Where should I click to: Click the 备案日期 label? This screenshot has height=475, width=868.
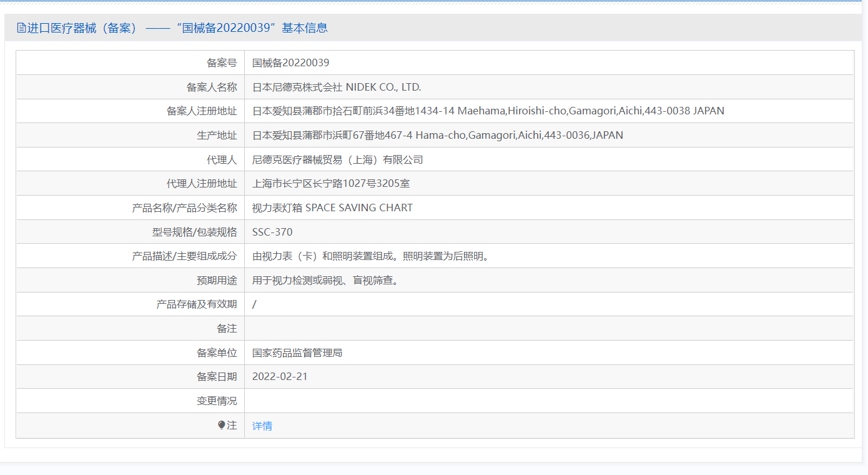(x=217, y=376)
